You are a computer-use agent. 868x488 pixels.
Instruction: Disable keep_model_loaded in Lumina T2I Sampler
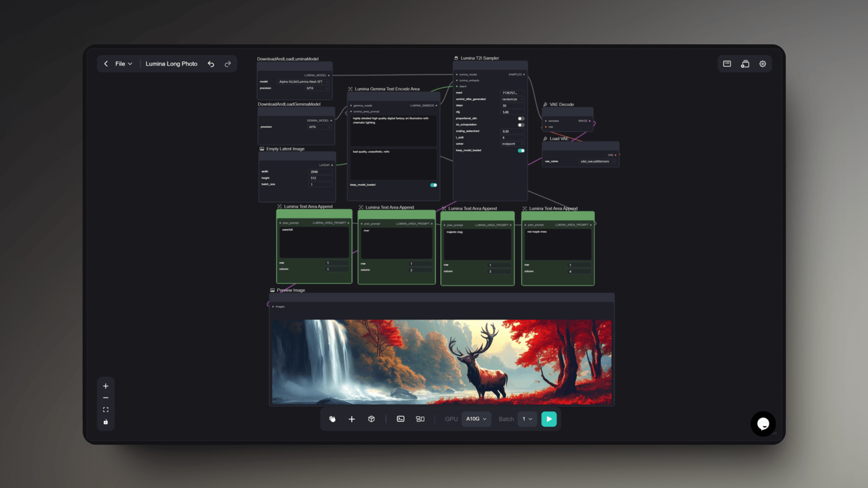pyautogui.click(x=521, y=150)
